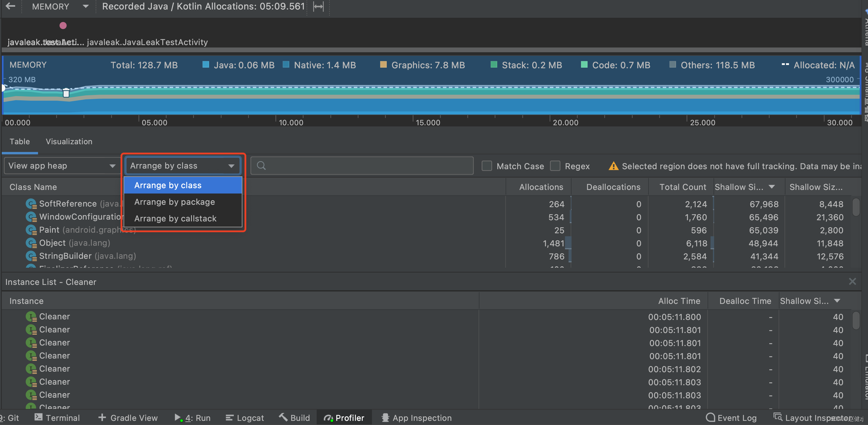Select Arrange by callstack option

(175, 218)
